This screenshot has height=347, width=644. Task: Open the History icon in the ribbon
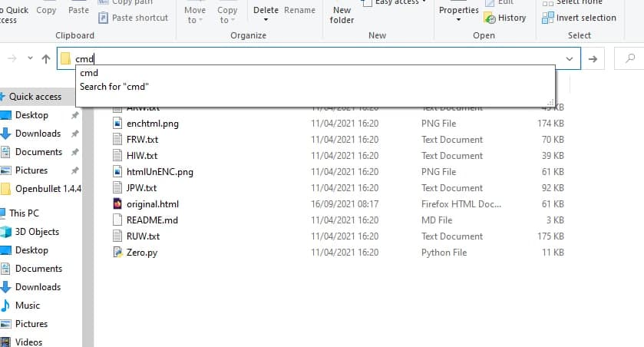click(489, 18)
